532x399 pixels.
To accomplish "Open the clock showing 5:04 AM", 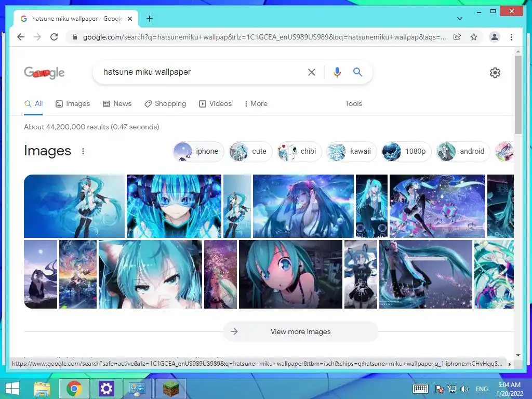I will pyautogui.click(x=510, y=389).
